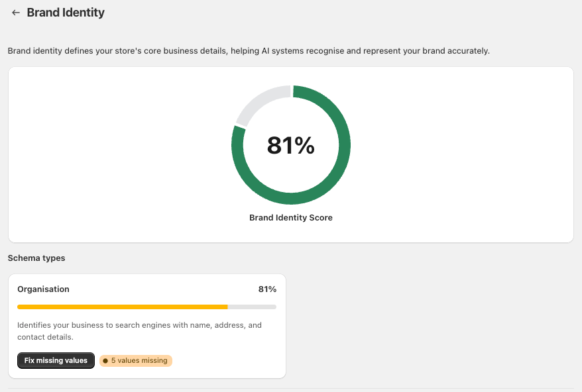This screenshot has height=392, width=582.
Task: Click the Organisation card title
Action: [x=43, y=289]
